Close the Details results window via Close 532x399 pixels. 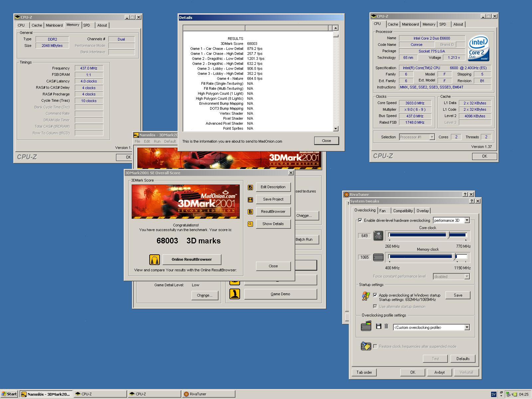pos(327,141)
